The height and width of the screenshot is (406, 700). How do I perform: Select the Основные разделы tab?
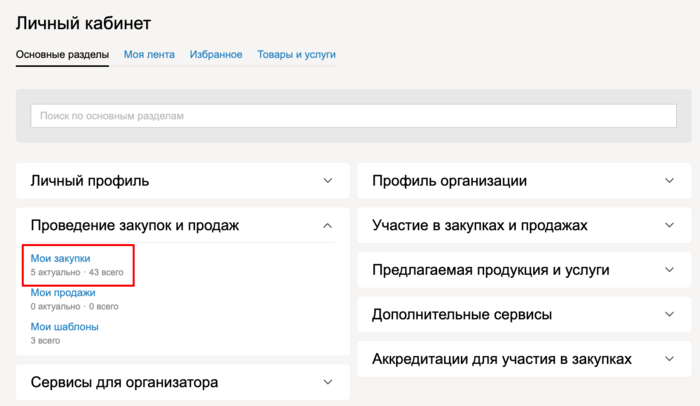tap(62, 54)
